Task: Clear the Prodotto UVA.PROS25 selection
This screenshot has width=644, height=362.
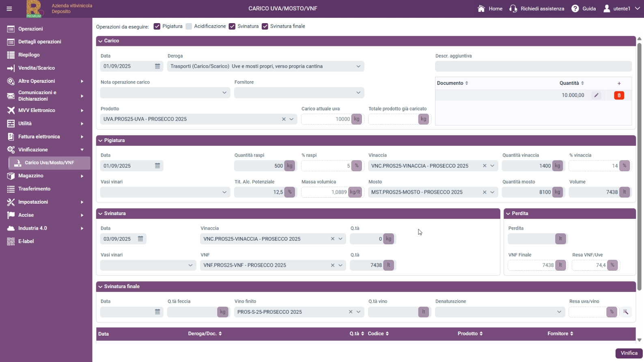Action: tap(284, 119)
